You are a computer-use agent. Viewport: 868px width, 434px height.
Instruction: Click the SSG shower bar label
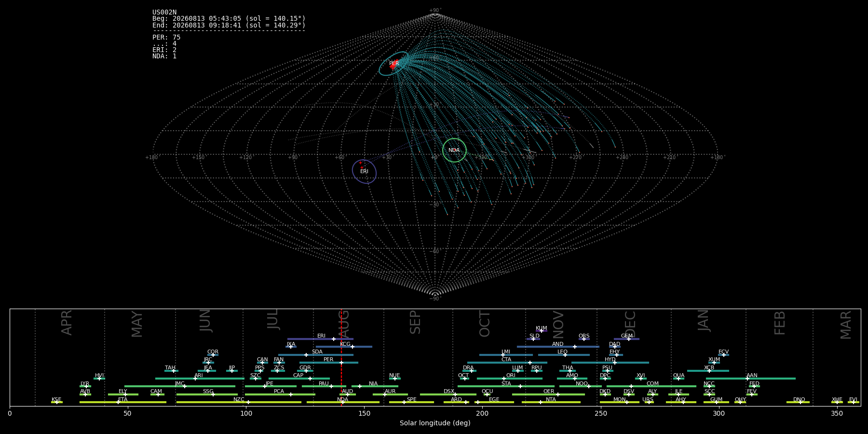(208, 392)
